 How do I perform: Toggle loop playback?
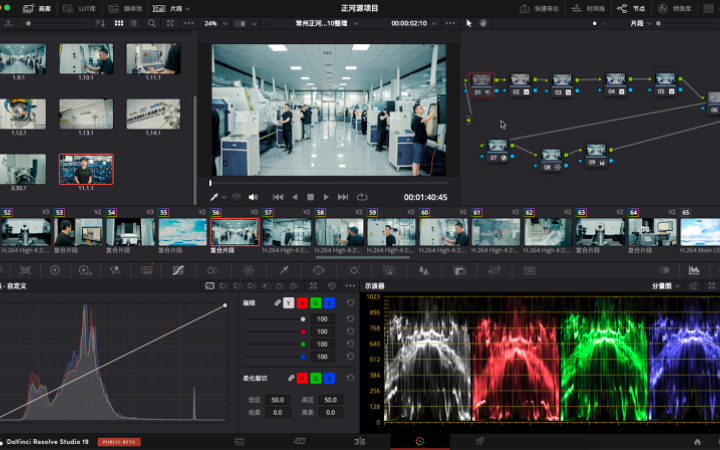point(362,197)
